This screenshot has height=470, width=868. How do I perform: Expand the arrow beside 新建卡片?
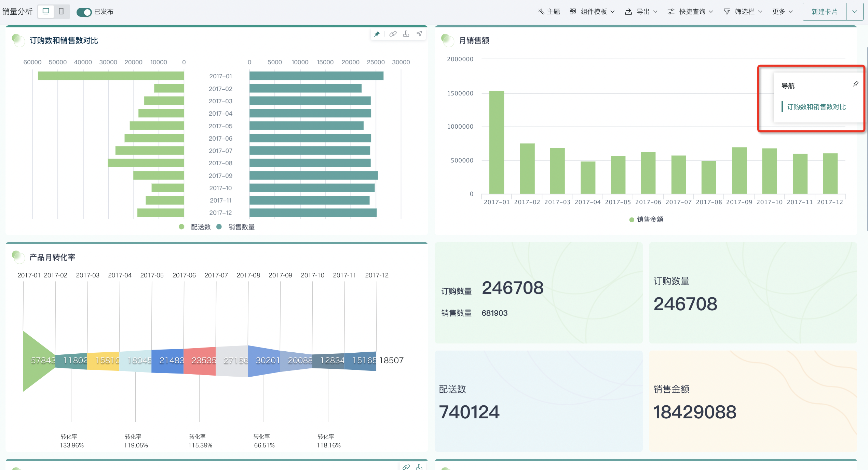click(x=855, y=12)
